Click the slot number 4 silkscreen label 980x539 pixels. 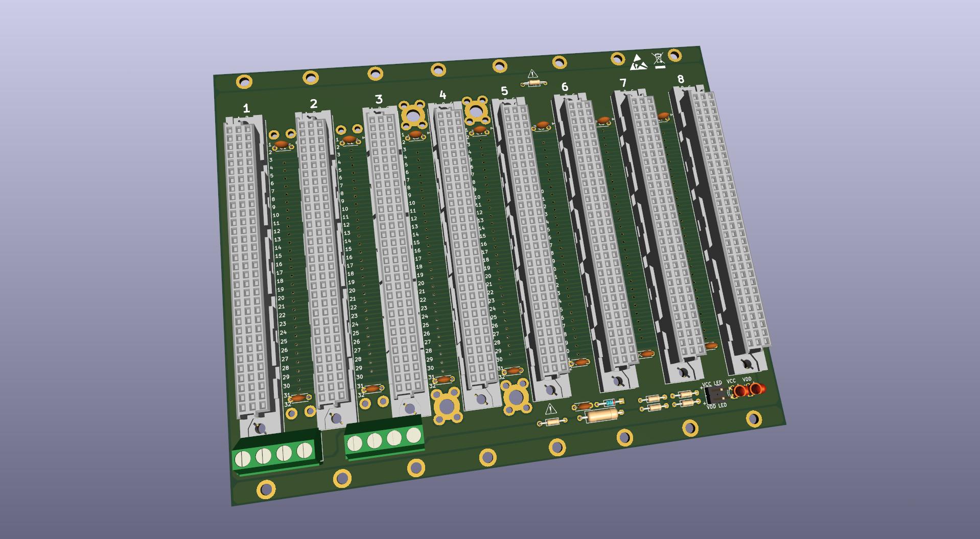442,95
